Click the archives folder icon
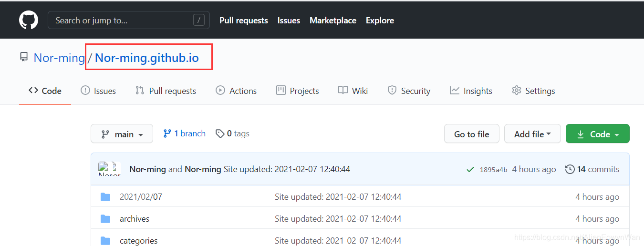 pyautogui.click(x=105, y=219)
